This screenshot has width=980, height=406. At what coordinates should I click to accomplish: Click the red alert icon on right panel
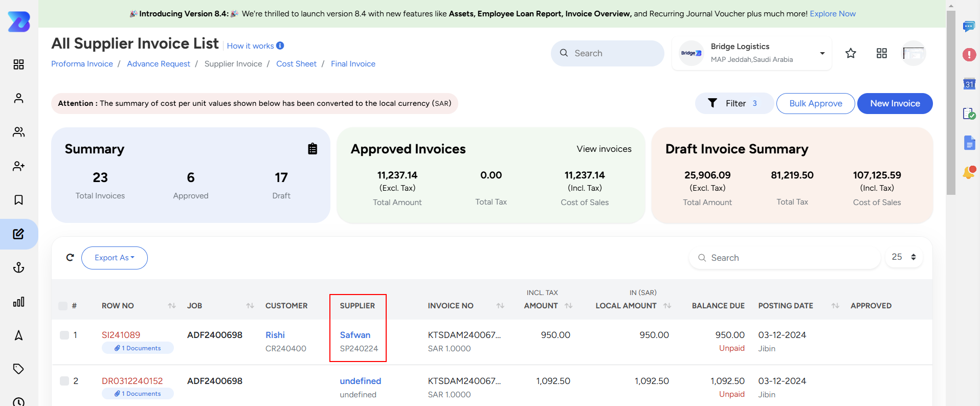pyautogui.click(x=969, y=55)
